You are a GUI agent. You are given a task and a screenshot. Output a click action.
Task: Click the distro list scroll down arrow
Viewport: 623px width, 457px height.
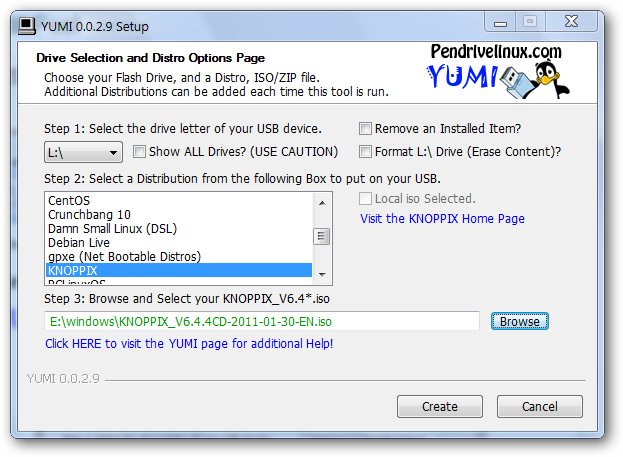pyautogui.click(x=322, y=274)
